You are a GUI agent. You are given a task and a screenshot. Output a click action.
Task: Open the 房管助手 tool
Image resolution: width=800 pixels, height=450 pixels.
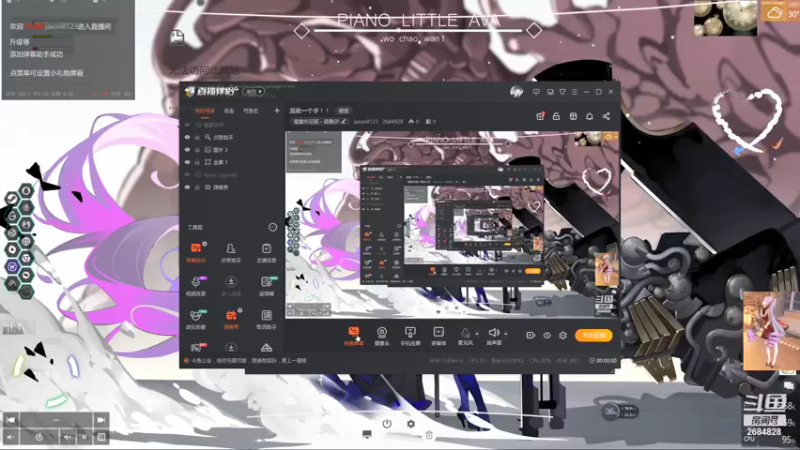pyautogui.click(x=231, y=253)
